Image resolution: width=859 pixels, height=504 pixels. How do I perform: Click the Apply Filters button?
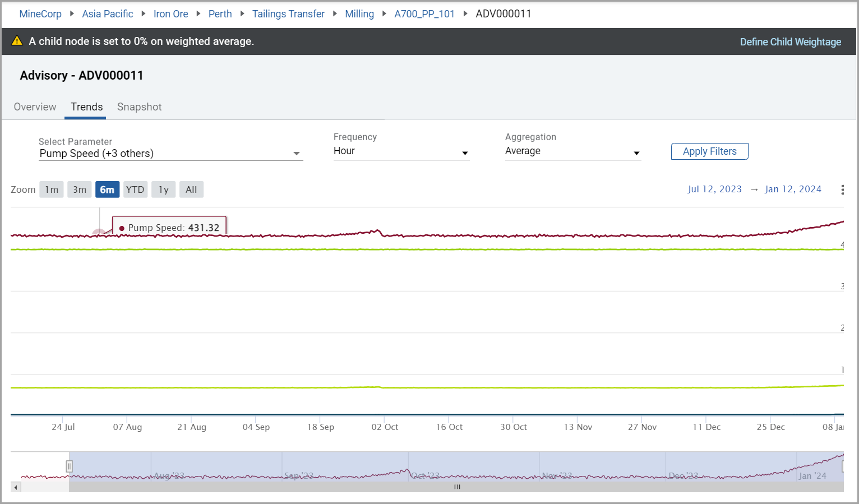point(709,151)
